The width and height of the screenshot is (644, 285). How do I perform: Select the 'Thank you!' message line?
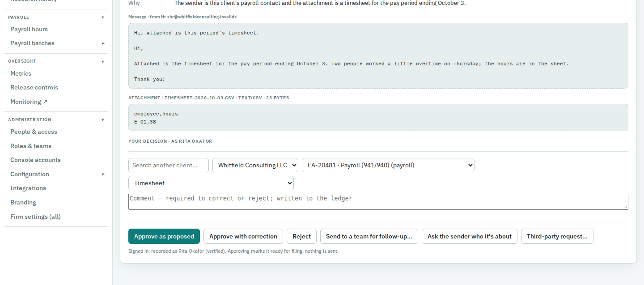[x=150, y=79]
